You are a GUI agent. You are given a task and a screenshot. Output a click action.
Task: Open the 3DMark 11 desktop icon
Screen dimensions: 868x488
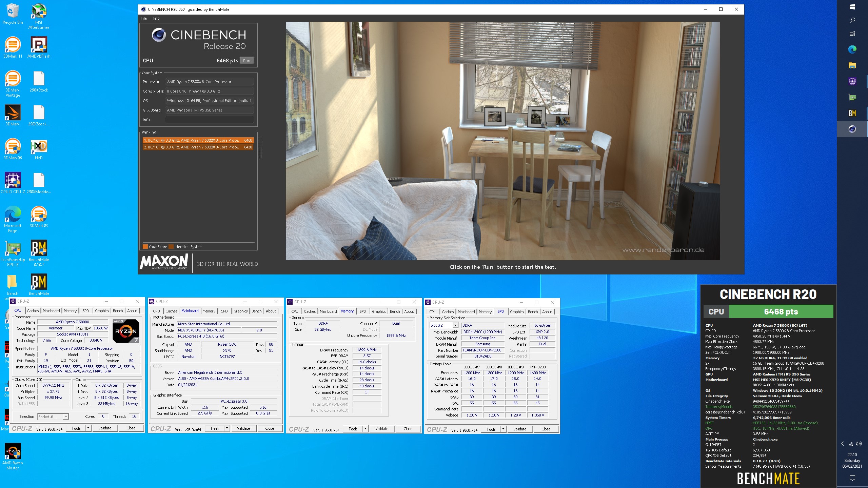click(x=13, y=47)
